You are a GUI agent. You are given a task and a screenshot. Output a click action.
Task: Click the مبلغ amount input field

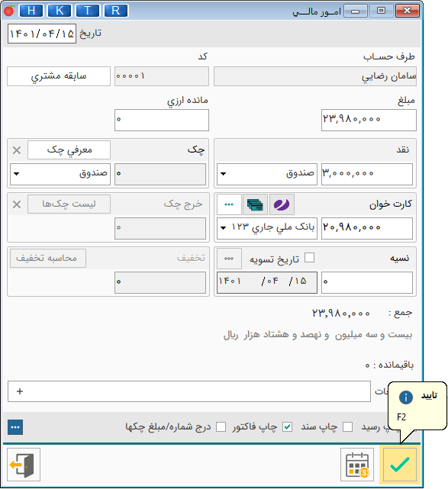pyautogui.click(x=369, y=120)
